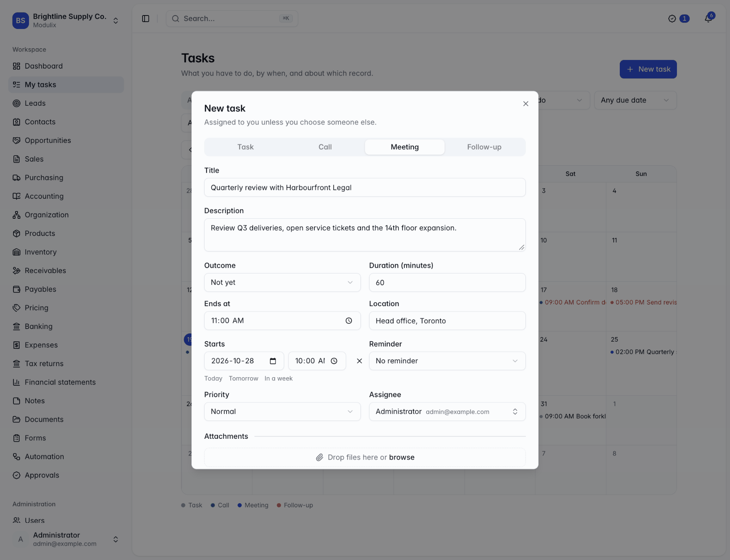Image resolution: width=730 pixels, height=560 pixels.
Task: Click the Banking building icon
Action: (x=16, y=327)
